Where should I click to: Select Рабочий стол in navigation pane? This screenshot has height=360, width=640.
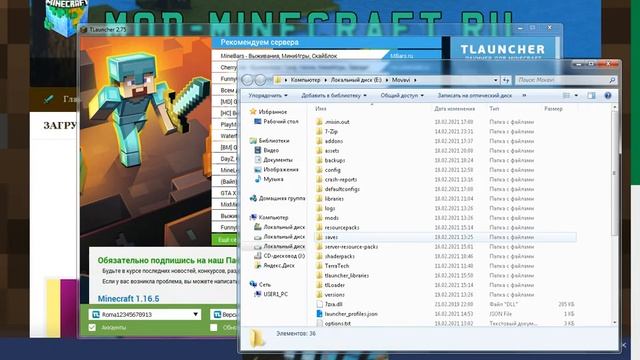tap(276, 121)
